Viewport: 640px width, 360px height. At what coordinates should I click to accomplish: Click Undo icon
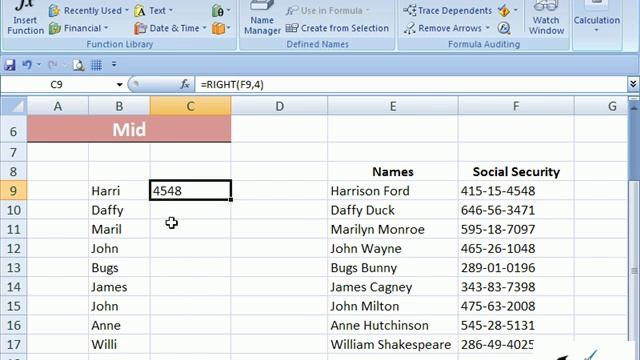pyautogui.click(x=27, y=64)
